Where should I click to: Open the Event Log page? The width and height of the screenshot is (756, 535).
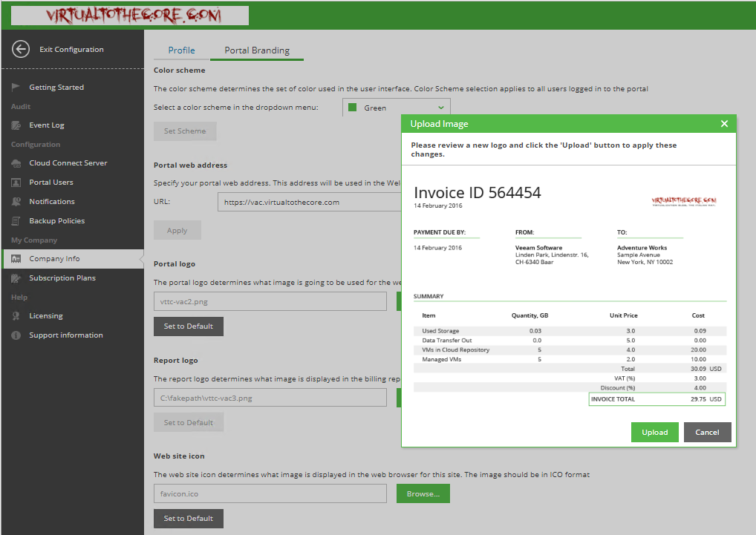(47, 125)
